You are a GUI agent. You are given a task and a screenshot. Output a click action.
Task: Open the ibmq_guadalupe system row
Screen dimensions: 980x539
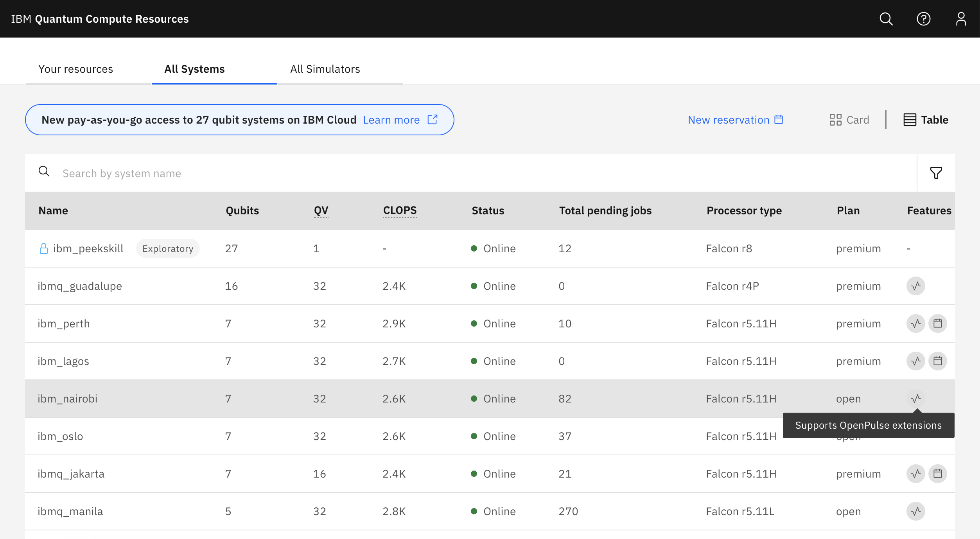[x=490, y=286]
